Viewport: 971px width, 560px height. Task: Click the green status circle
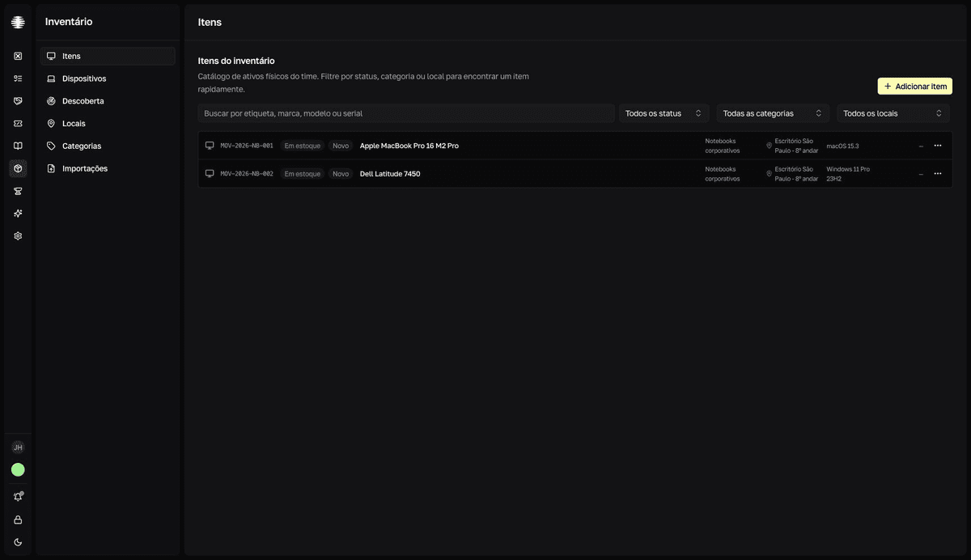coord(18,469)
